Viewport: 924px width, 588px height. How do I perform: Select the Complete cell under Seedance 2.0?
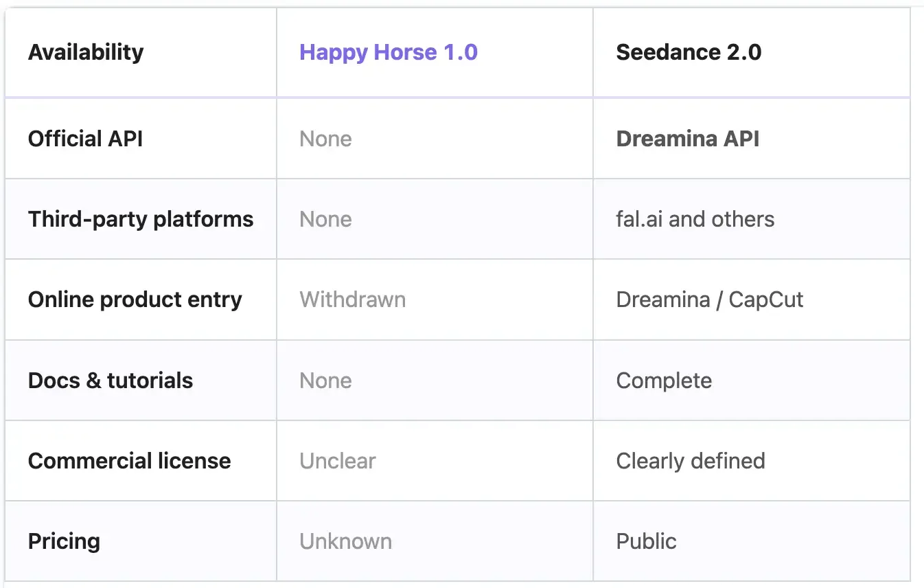click(664, 381)
